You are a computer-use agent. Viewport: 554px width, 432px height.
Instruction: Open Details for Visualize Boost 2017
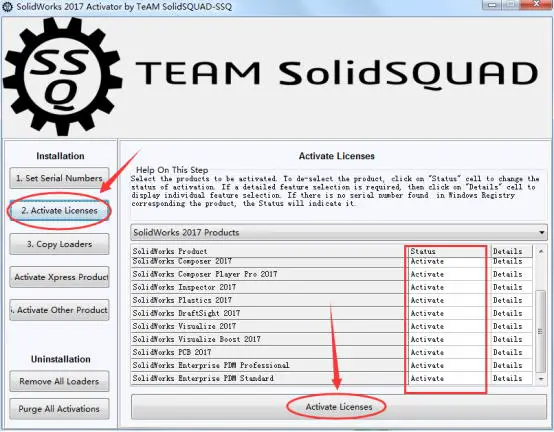511,339
